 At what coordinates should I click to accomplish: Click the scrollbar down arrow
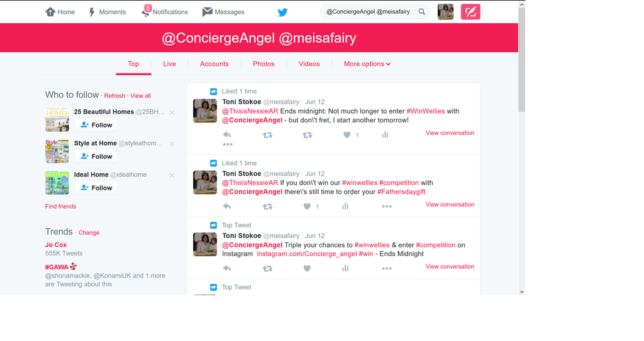521,292
